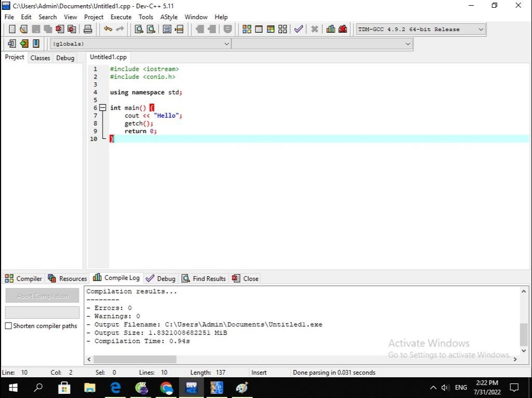
Task: Click the volume speaker tray icon
Action: 445,388
